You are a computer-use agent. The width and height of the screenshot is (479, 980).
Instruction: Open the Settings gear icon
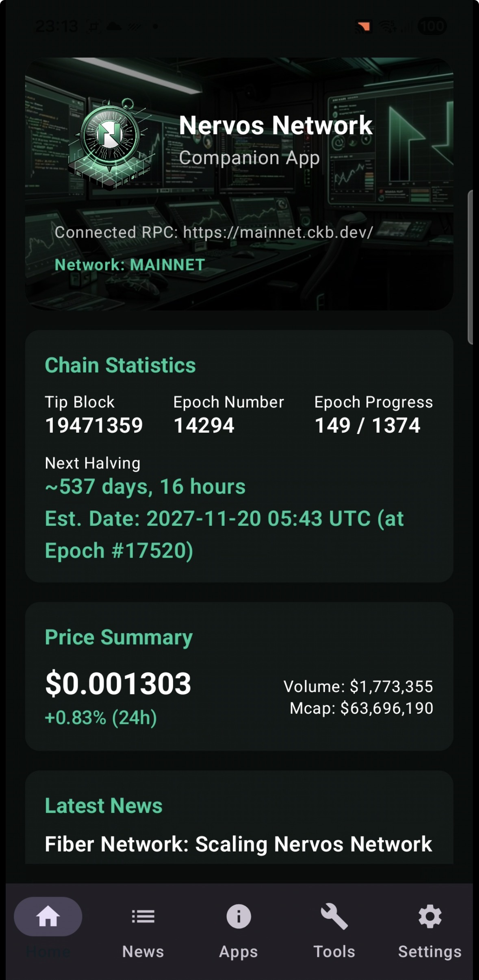pos(430,917)
